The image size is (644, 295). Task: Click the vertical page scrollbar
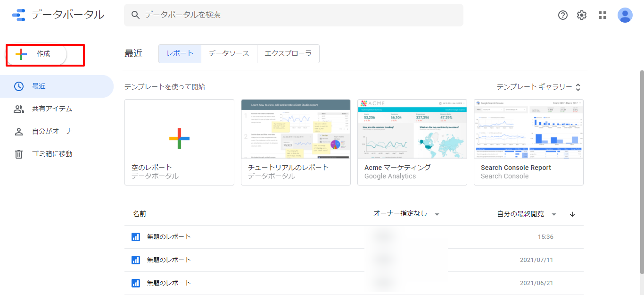pyautogui.click(x=641, y=172)
